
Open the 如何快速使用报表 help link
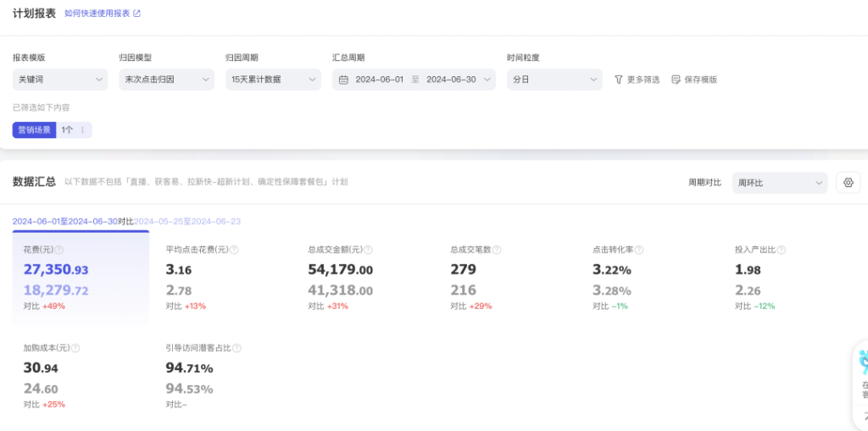(97, 14)
